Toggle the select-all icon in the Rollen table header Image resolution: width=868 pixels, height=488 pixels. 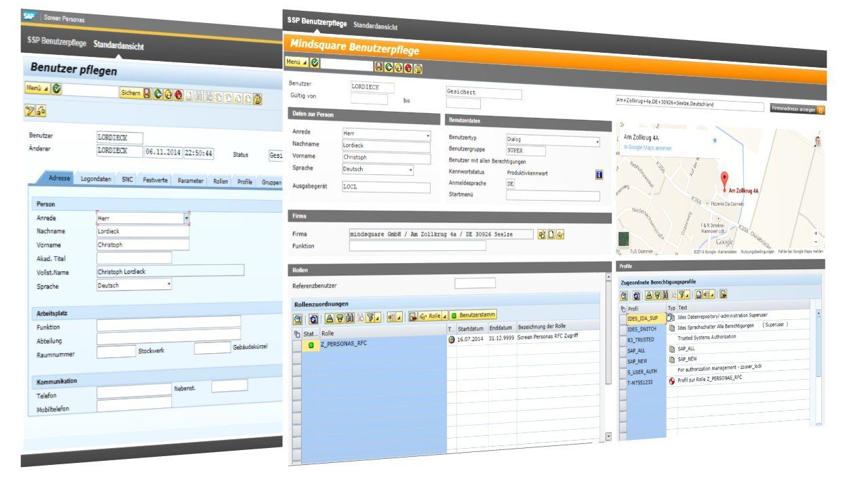(296, 334)
